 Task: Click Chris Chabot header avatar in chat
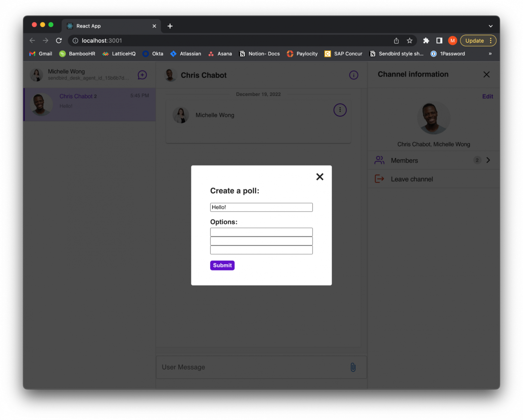[171, 75]
